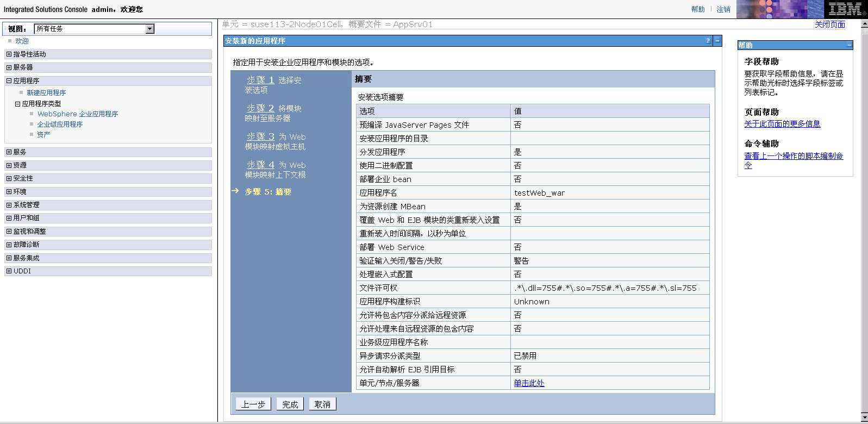This screenshot has height=424, width=868.
Task: Expand 监视和调整 section
Action: [9, 232]
